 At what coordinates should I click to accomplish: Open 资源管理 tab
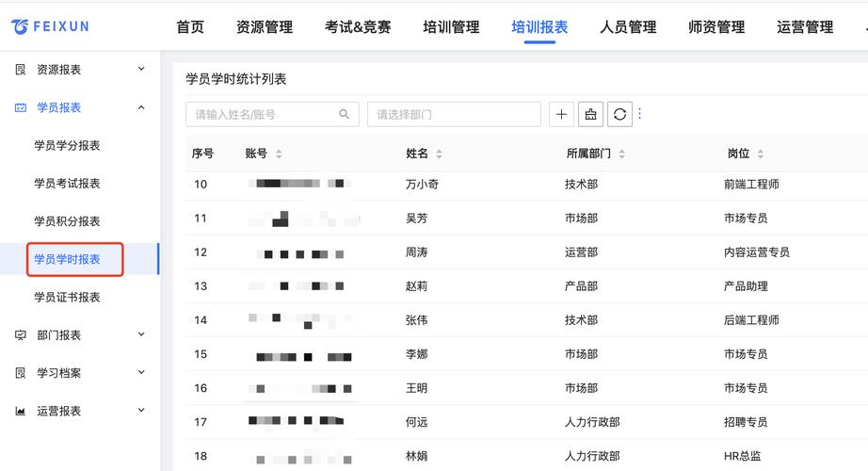click(x=264, y=26)
